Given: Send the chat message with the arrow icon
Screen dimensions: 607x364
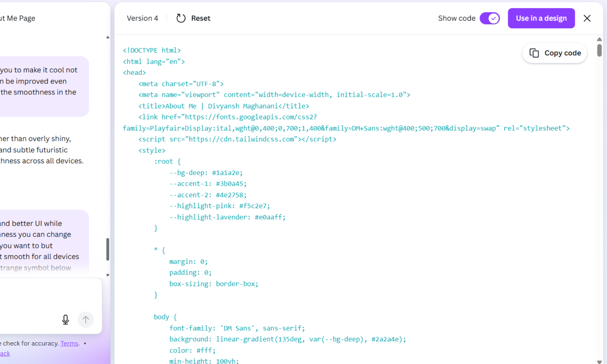Looking at the screenshot, I should (x=86, y=320).
